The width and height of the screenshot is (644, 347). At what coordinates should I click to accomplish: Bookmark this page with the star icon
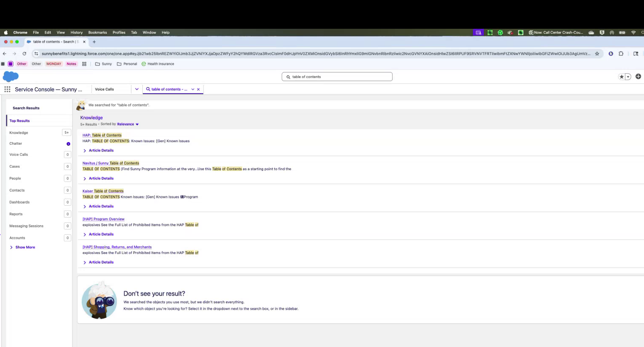pyautogui.click(x=597, y=54)
